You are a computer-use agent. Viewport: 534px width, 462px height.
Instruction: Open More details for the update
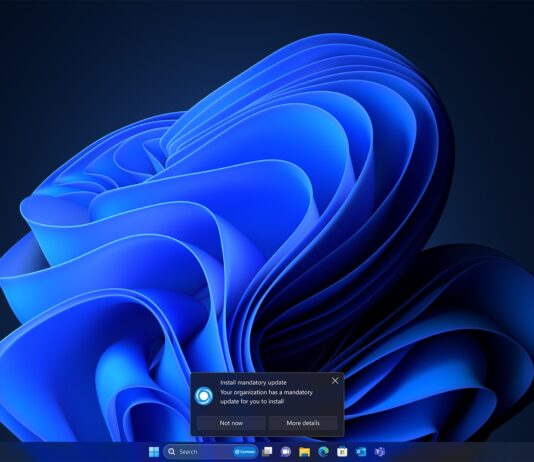pyautogui.click(x=303, y=423)
